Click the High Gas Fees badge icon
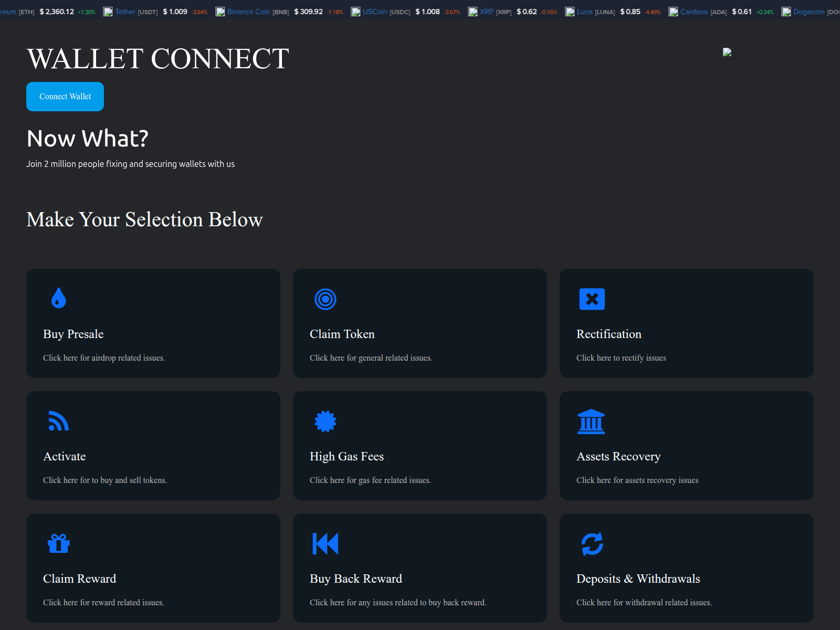This screenshot has height=630, width=840. click(x=325, y=421)
